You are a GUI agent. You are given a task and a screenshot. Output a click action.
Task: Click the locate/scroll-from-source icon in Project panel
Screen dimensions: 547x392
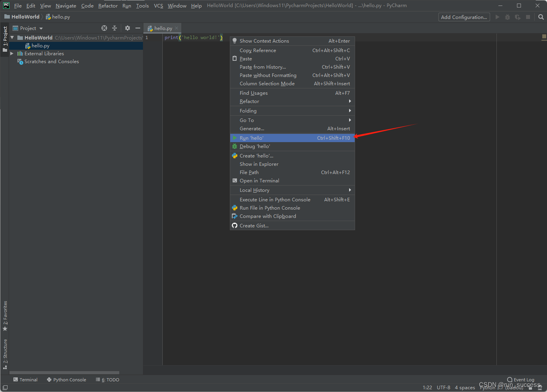[104, 28]
